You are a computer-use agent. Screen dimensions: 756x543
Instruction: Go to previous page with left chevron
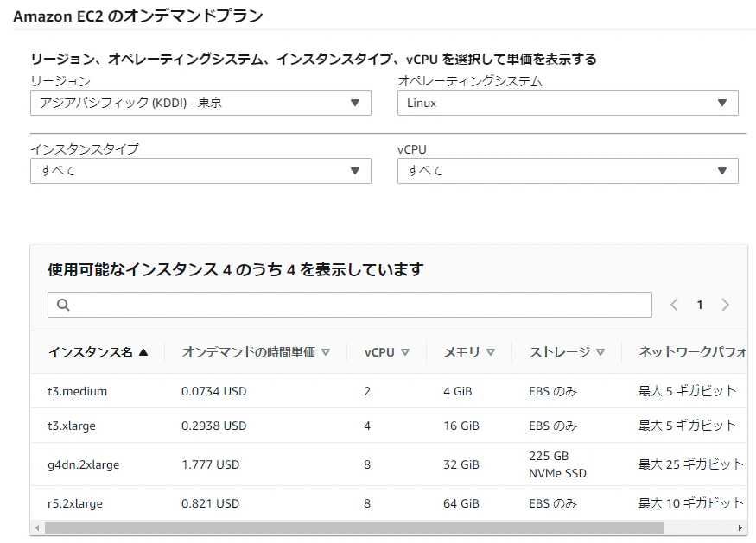coord(675,305)
